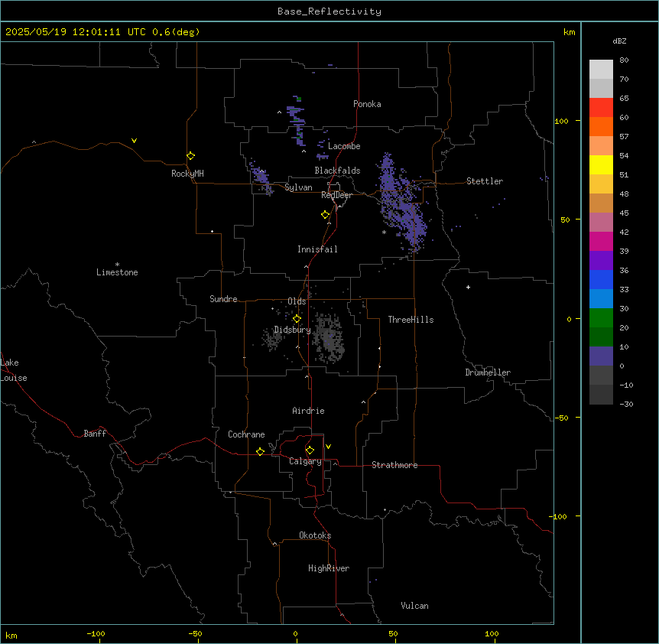Click the Limestone label
Screen dimensions: 659x644
(117, 272)
